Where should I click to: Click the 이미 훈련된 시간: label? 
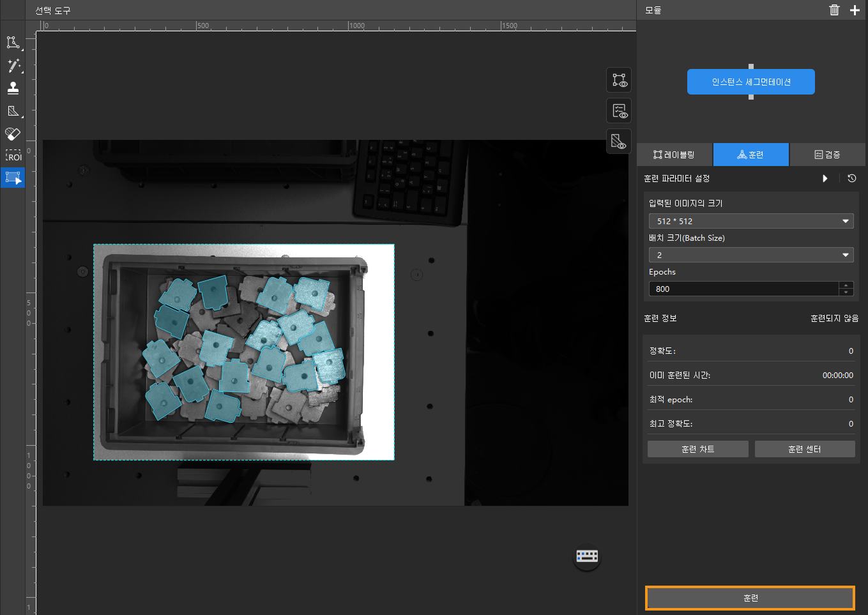(x=680, y=375)
